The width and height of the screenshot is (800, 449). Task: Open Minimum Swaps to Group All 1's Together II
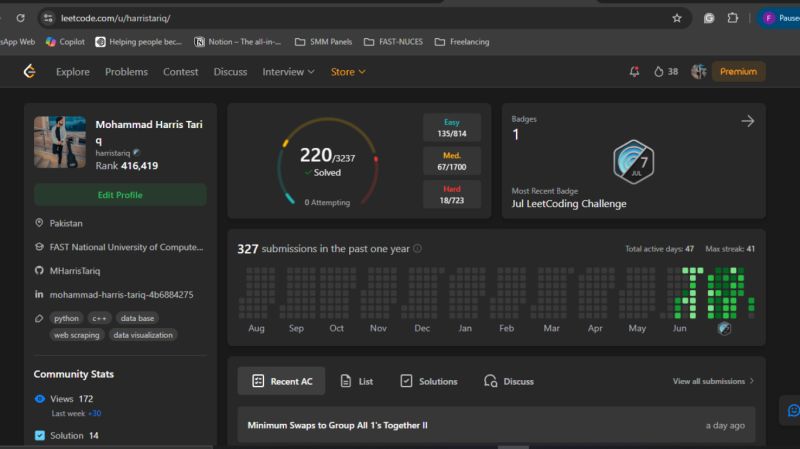[337, 425]
